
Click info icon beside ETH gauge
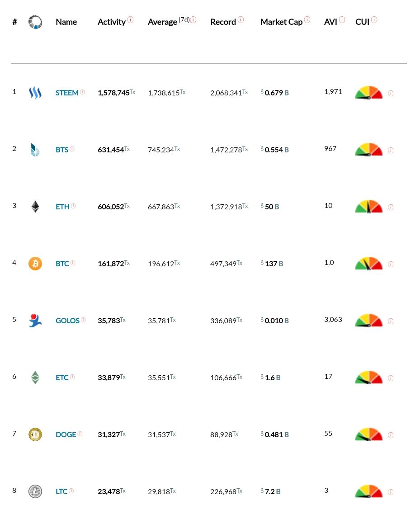tap(391, 207)
